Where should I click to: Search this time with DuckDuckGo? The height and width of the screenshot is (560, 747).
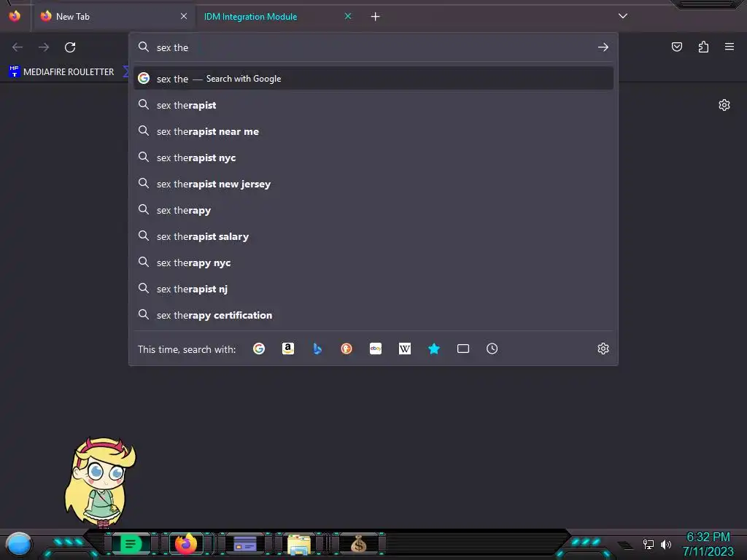(347, 349)
